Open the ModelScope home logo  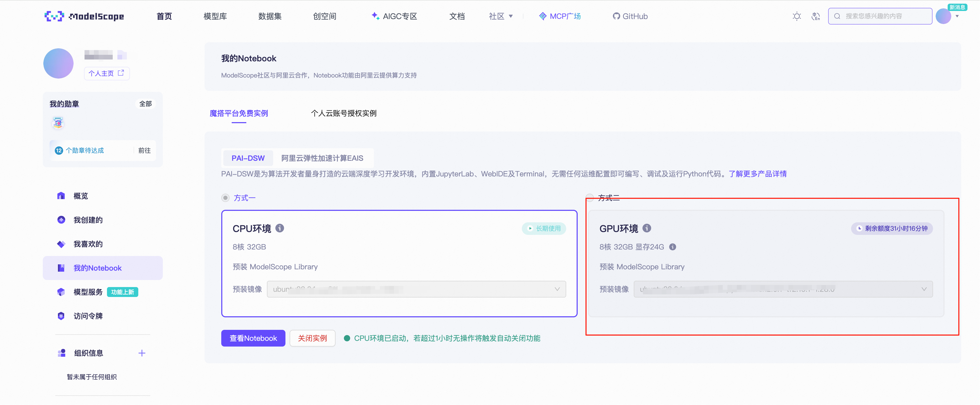(84, 16)
